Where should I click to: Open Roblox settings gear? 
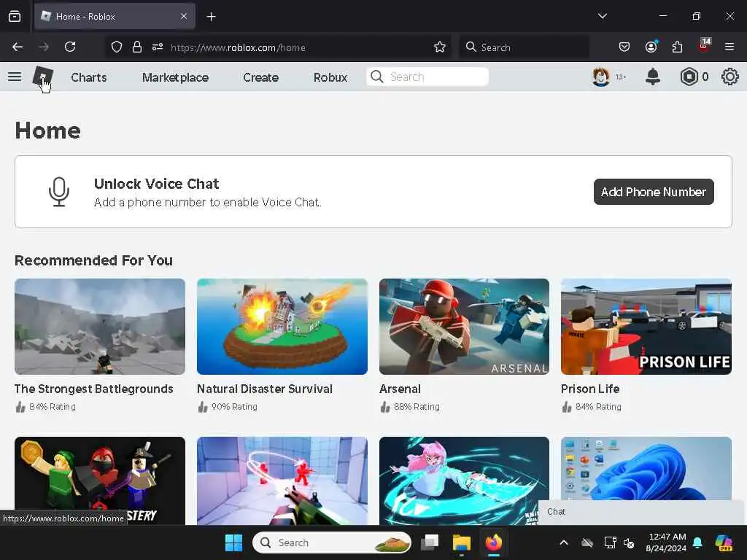[x=729, y=77]
